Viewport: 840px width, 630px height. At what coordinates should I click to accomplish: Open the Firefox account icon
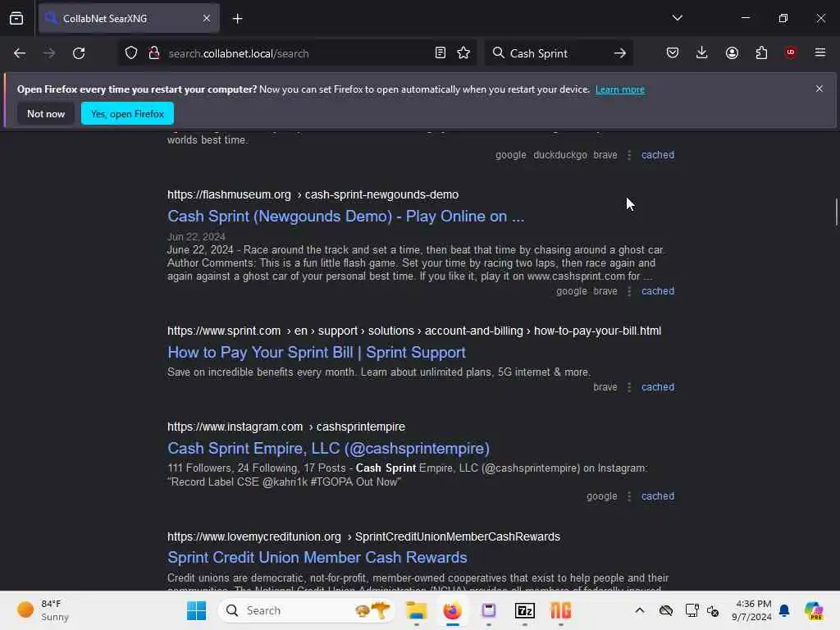pos(732,52)
